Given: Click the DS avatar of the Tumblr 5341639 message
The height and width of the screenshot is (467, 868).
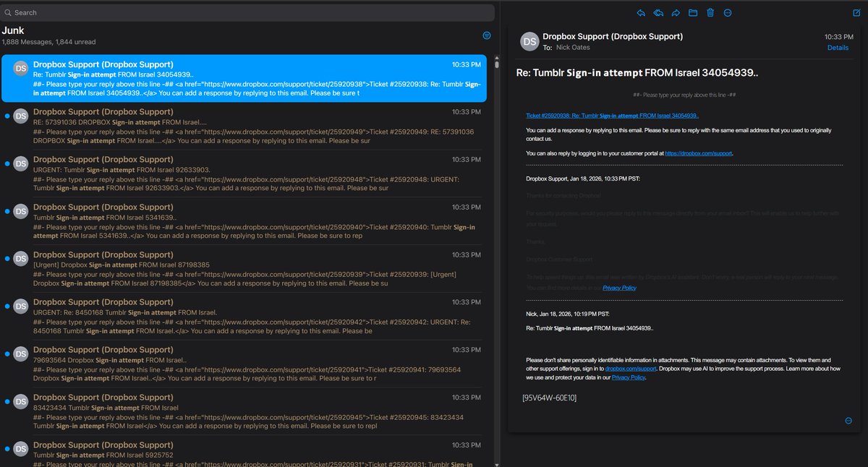Looking at the screenshot, I should point(21,211).
